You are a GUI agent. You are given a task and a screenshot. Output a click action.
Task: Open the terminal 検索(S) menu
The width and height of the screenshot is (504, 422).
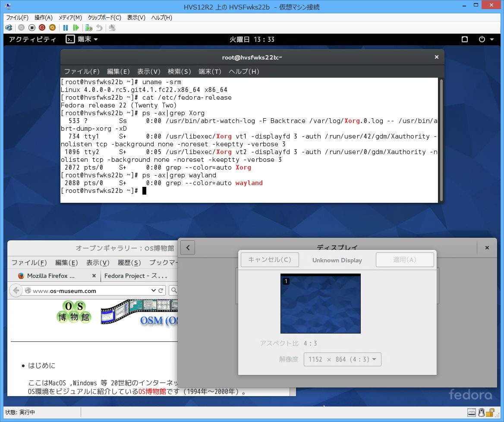179,71
